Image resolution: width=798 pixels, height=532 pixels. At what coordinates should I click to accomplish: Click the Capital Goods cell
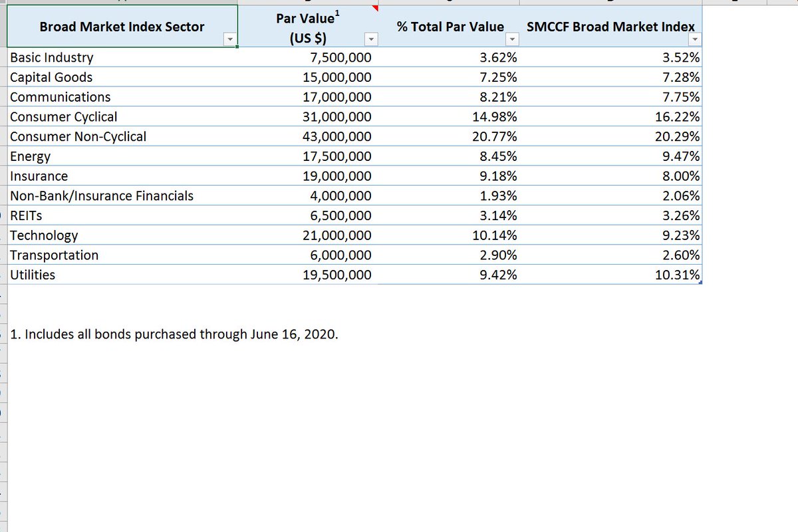(x=123, y=77)
